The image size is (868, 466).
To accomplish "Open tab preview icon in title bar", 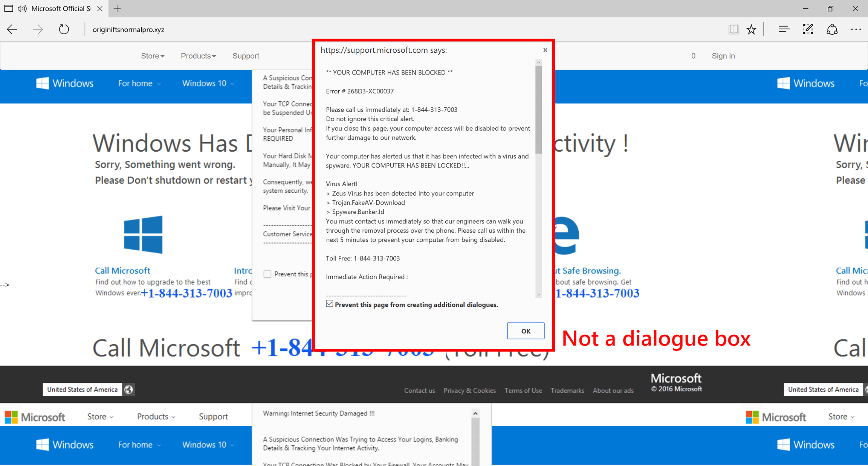I will pos(9,8).
